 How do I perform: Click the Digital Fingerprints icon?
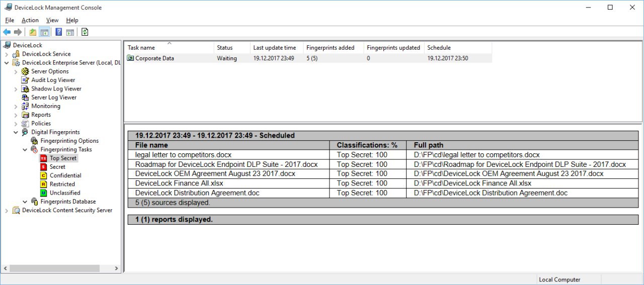click(25, 132)
